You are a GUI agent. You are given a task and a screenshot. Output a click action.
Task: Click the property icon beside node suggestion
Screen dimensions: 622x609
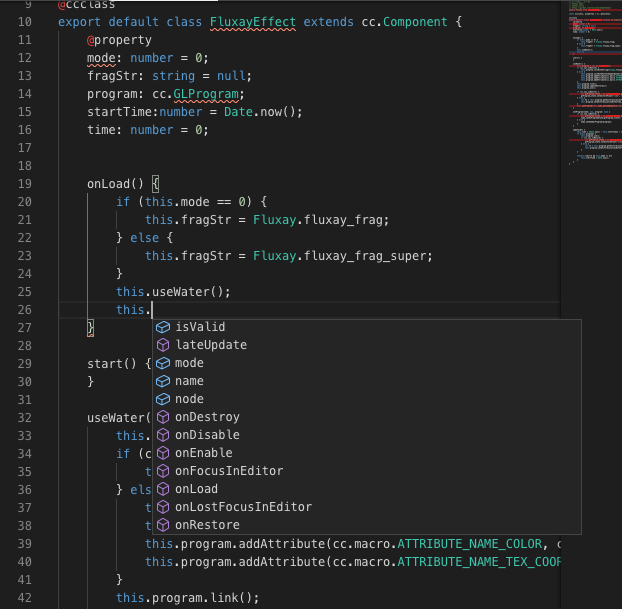pyautogui.click(x=163, y=399)
